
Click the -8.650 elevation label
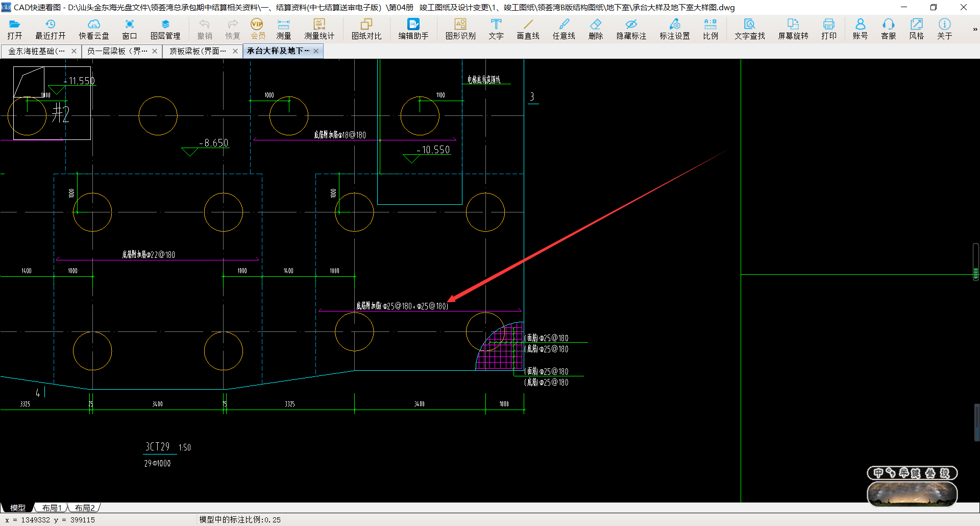tap(213, 143)
